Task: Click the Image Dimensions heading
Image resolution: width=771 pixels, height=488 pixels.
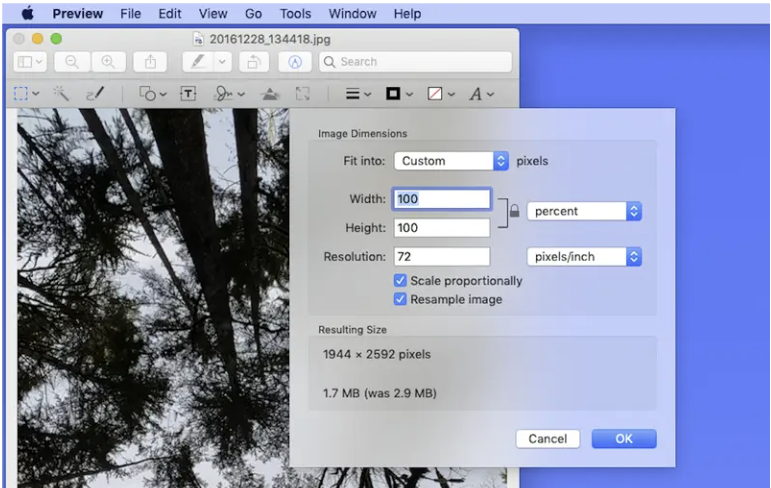Action: tap(362, 133)
